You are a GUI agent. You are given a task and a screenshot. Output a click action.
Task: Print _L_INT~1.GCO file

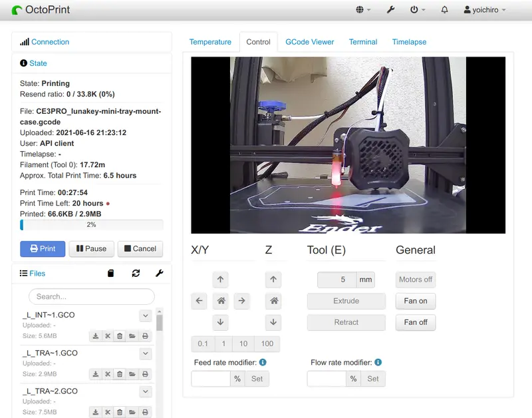click(x=145, y=336)
